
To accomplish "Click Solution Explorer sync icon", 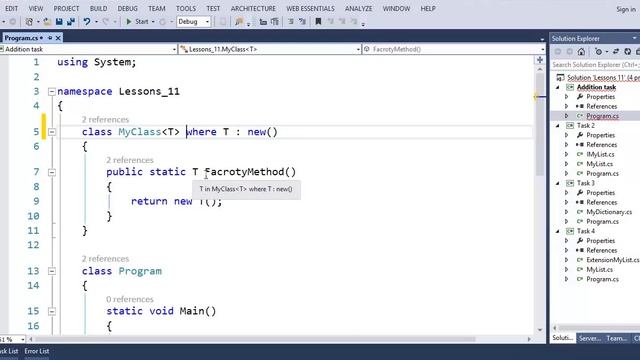I will coord(616,51).
